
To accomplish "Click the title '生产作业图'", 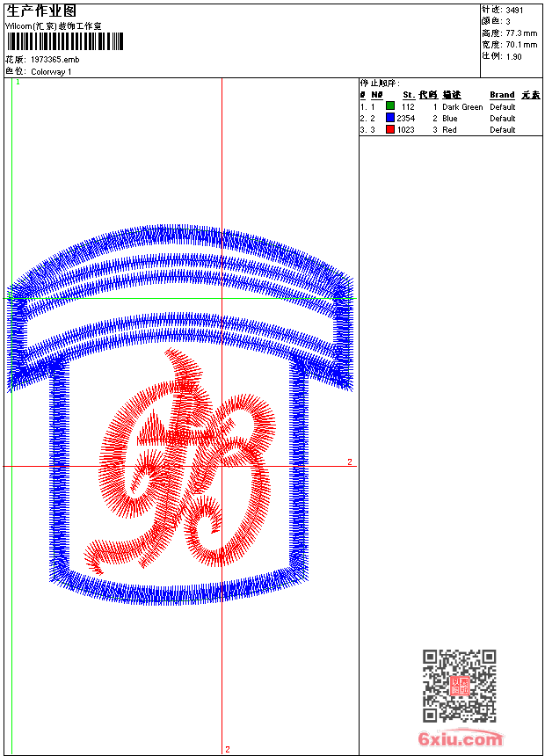I will coord(41,11).
